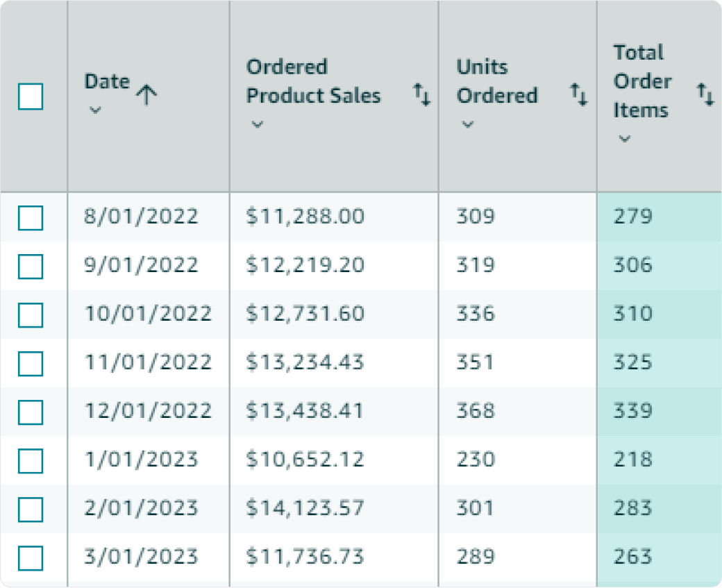Expand the Date column chevron menu
Viewport: 722px width, 588px height.
point(95,110)
